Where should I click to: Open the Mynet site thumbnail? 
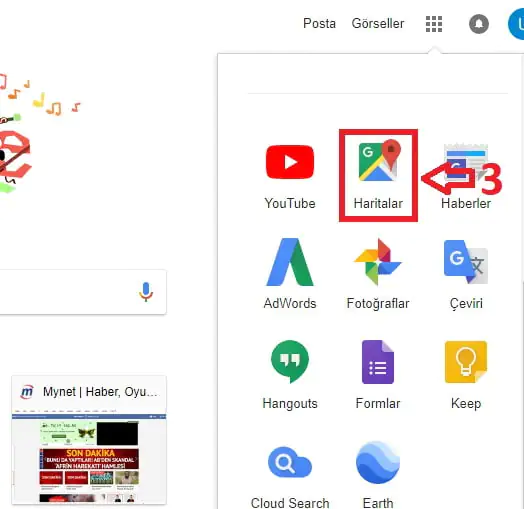click(89, 439)
